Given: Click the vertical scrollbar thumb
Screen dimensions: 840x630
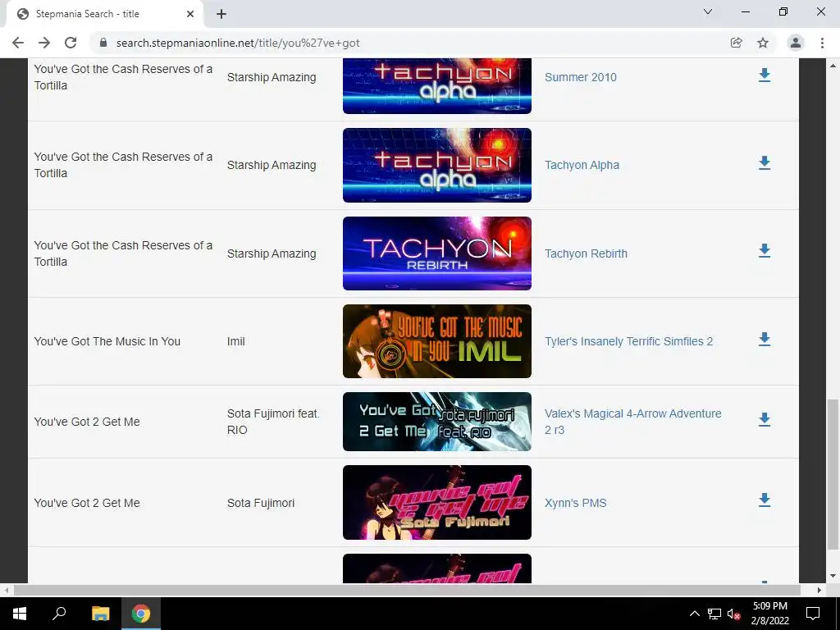Looking at the screenshot, I should [x=833, y=474].
